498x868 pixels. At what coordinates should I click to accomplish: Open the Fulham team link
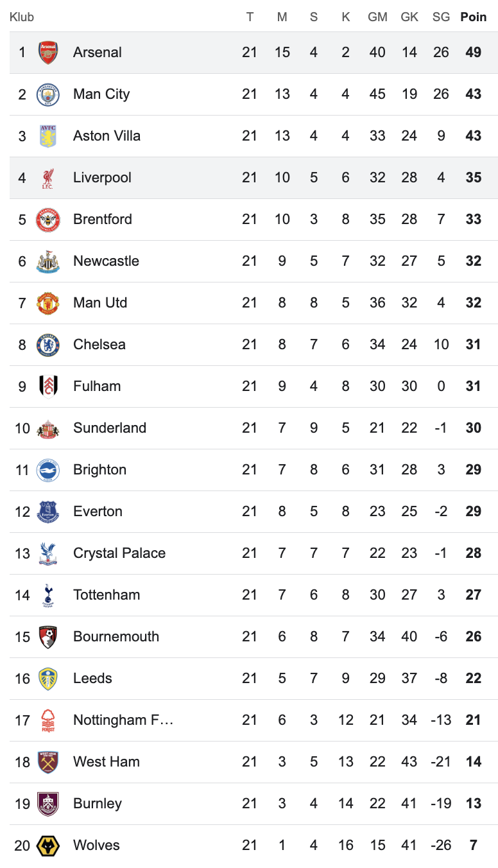click(97, 386)
